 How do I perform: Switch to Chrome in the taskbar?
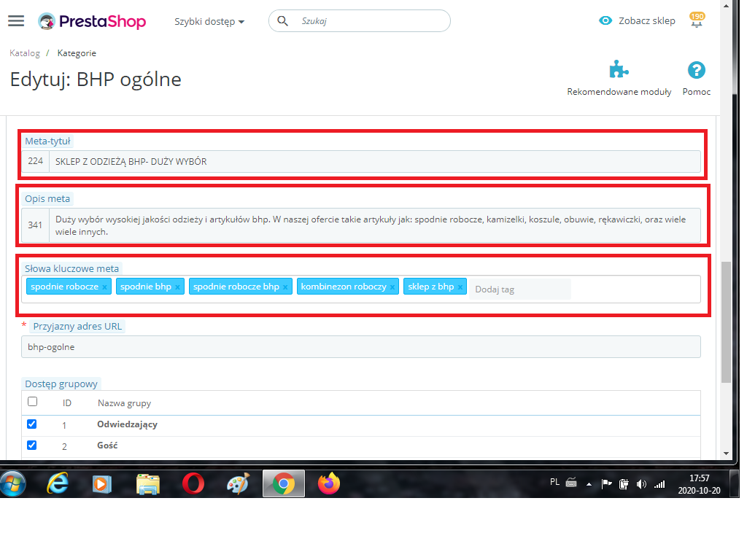284,484
